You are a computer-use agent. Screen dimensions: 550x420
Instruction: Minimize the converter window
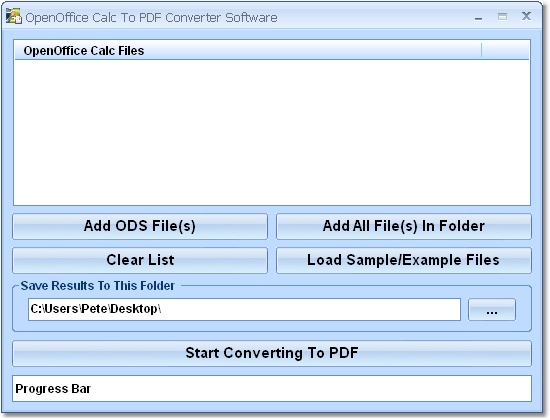tap(478, 17)
